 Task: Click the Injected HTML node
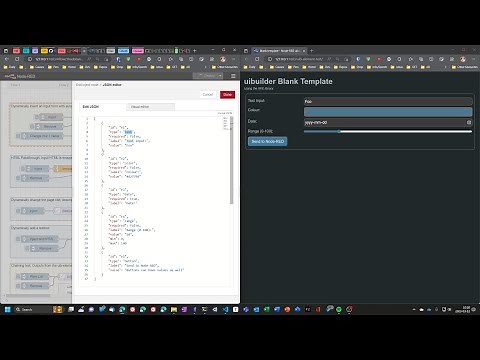tap(40, 239)
